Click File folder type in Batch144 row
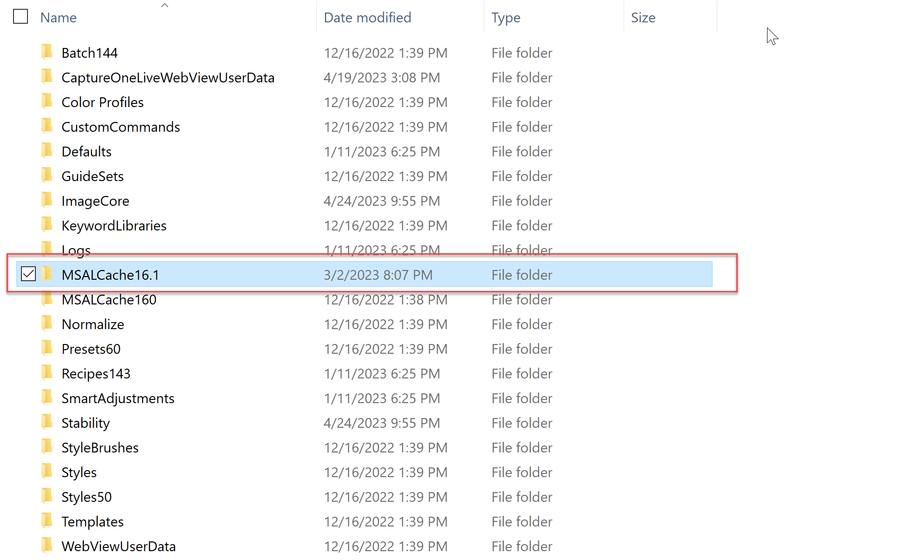 522,53
